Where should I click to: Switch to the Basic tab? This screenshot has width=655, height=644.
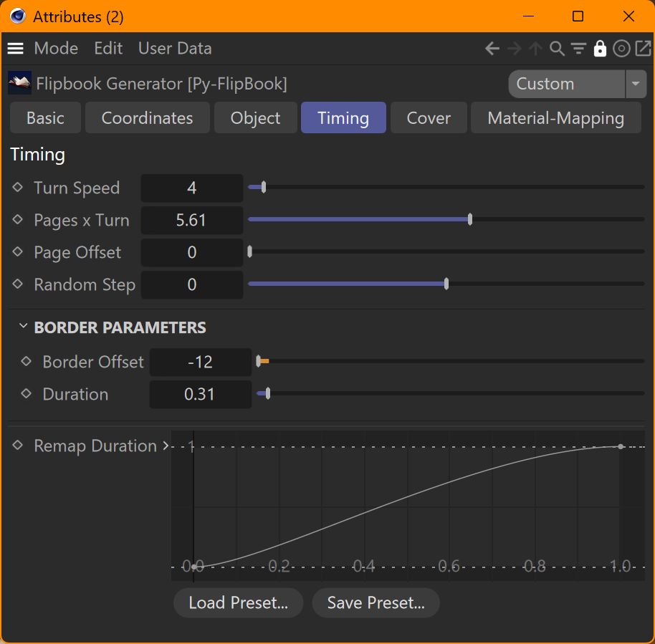coord(46,117)
